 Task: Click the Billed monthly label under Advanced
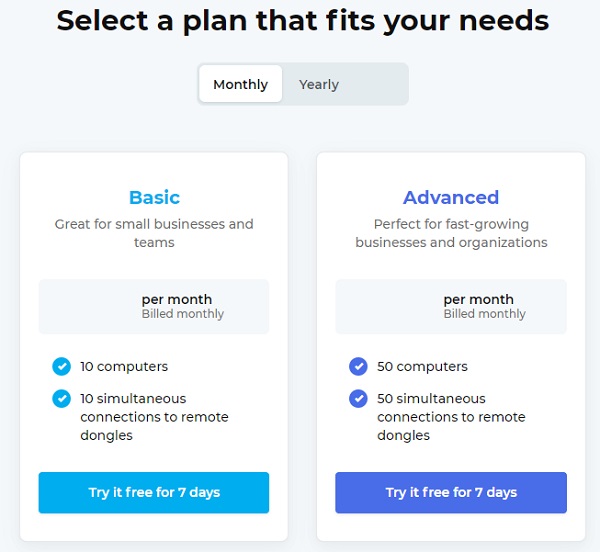[x=484, y=314]
